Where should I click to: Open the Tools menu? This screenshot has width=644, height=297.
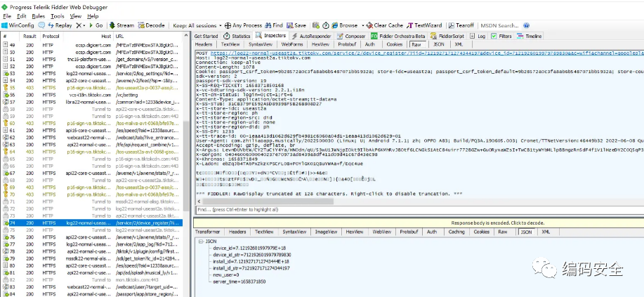[x=58, y=16]
